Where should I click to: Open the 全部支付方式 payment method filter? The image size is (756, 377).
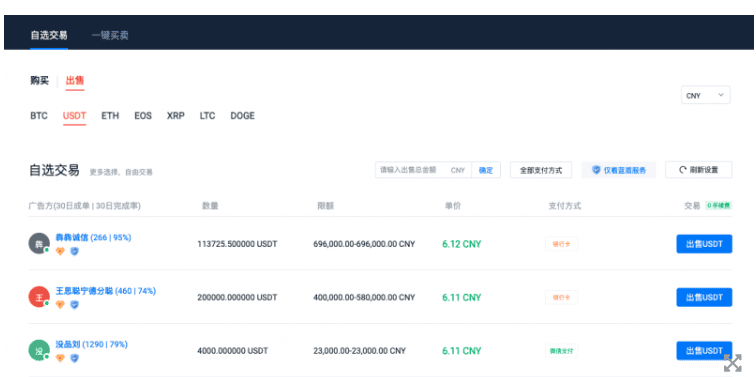[x=541, y=170]
